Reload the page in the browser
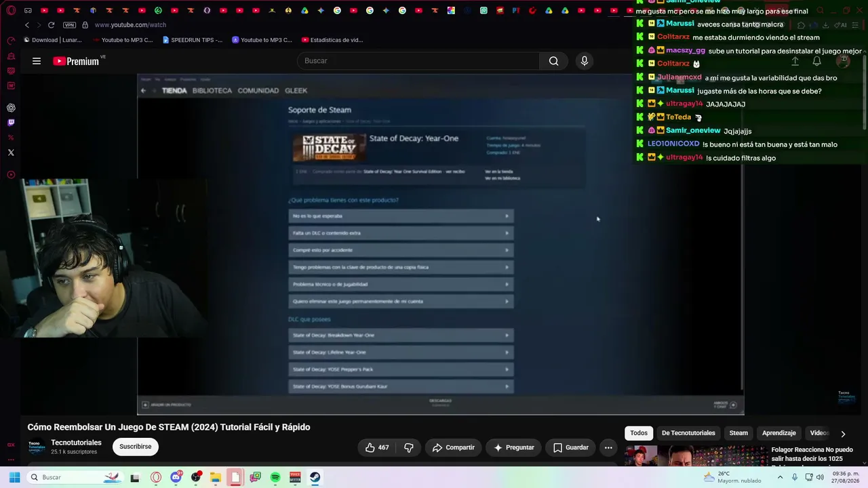 point(51,25)
